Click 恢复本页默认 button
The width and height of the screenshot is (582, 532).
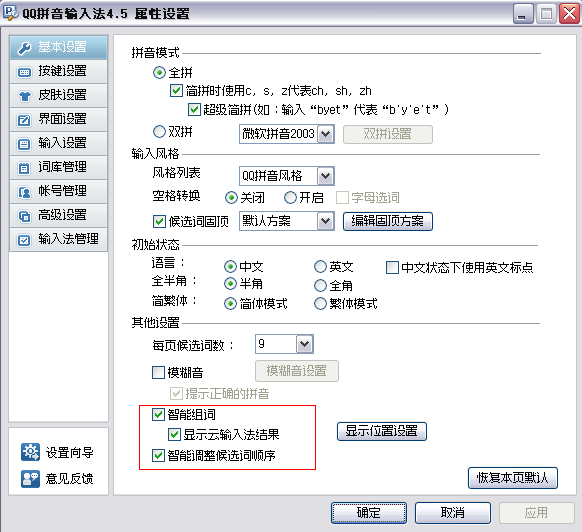[513, 478]
